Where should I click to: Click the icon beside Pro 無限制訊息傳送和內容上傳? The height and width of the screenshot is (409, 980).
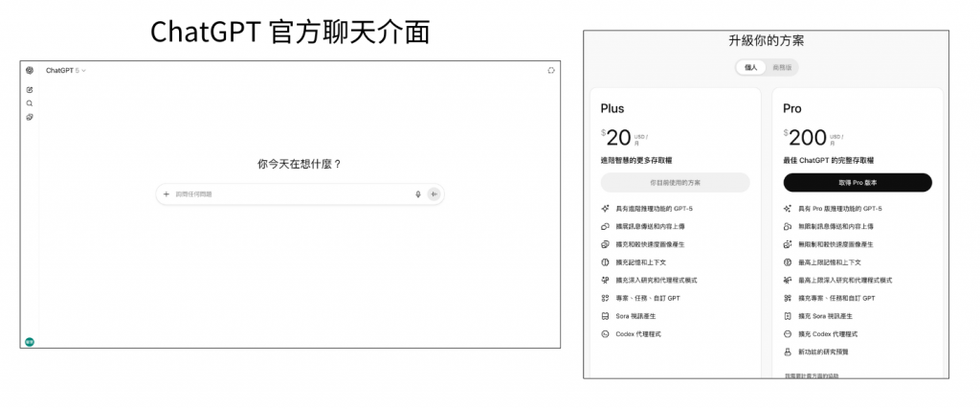[788, 226]
